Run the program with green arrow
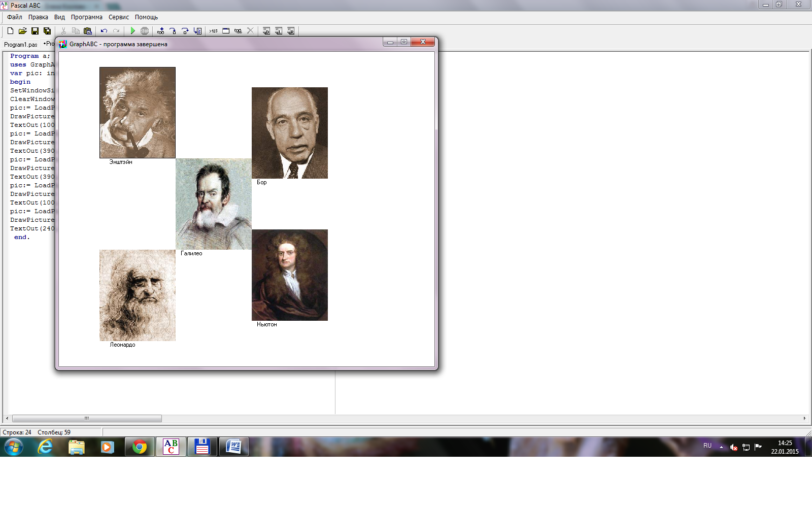 point(132,31)
